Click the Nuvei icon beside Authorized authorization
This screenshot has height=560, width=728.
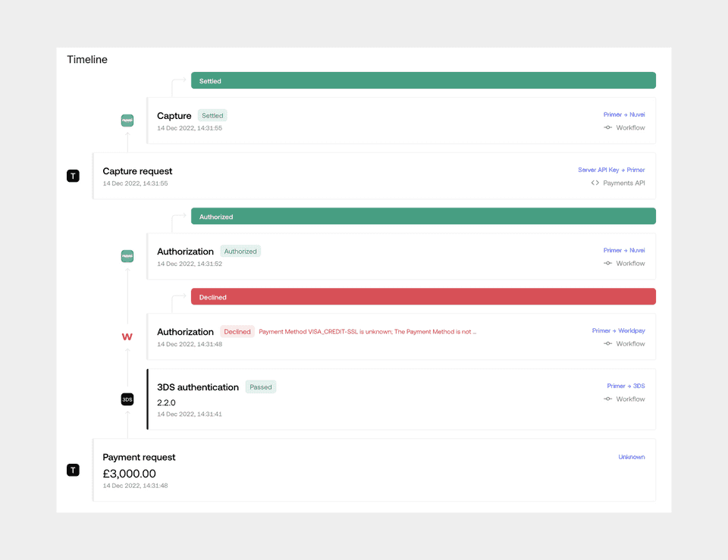pos(127,256)
